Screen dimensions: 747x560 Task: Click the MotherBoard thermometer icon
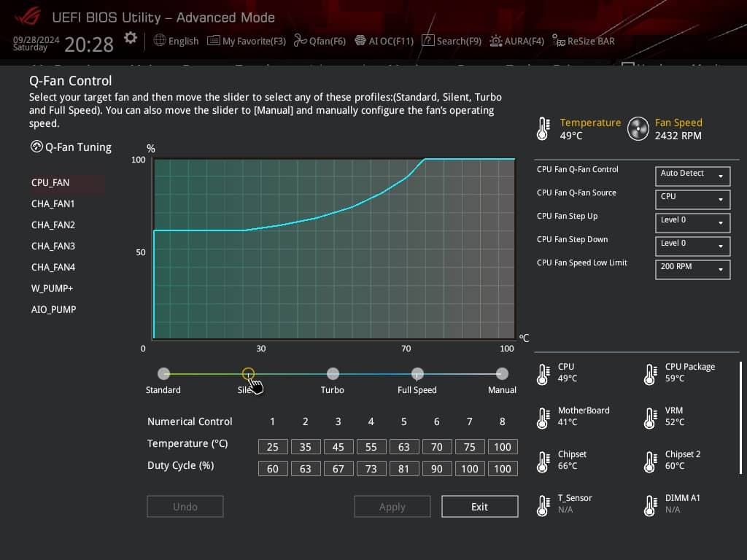tap(543, 418)
